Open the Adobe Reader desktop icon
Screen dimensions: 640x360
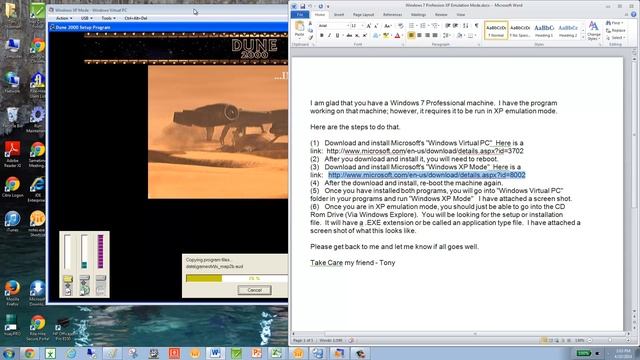[x=12, y=154]
